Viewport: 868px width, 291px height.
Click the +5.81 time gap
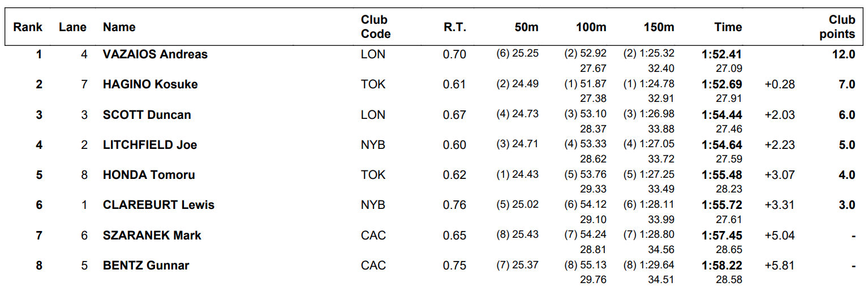click(x=779, y=266)
